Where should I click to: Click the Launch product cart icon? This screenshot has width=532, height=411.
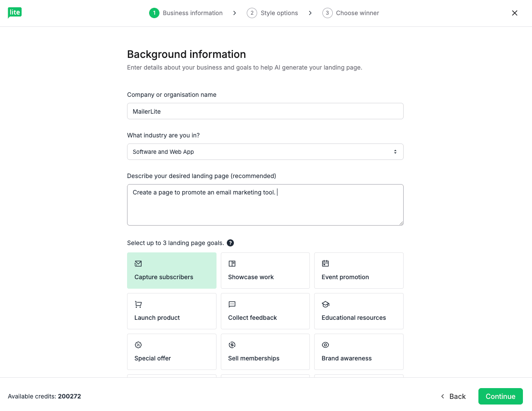pos(138,304)
